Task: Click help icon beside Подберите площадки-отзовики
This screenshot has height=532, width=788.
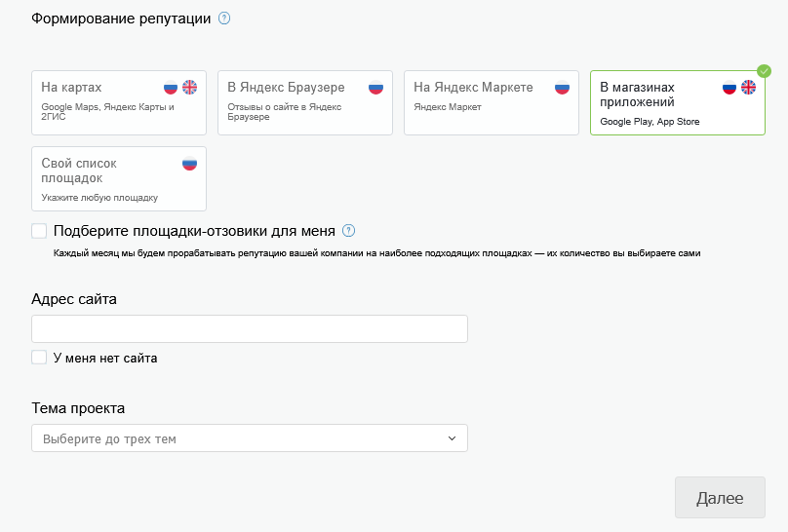Action: pos(348,231)
